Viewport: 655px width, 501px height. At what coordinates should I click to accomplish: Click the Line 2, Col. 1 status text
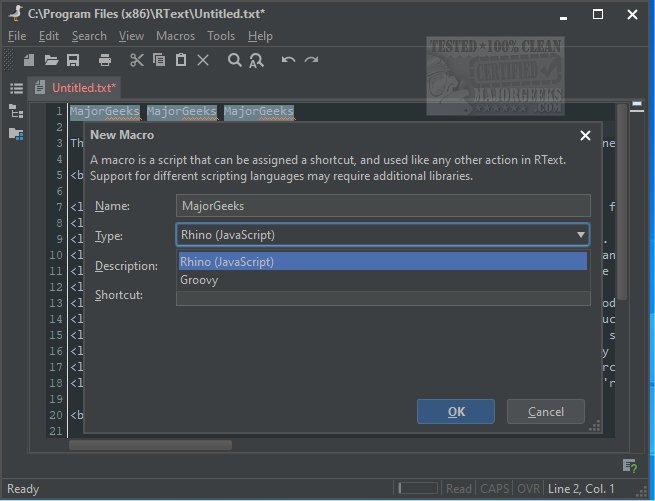(581, 488)
